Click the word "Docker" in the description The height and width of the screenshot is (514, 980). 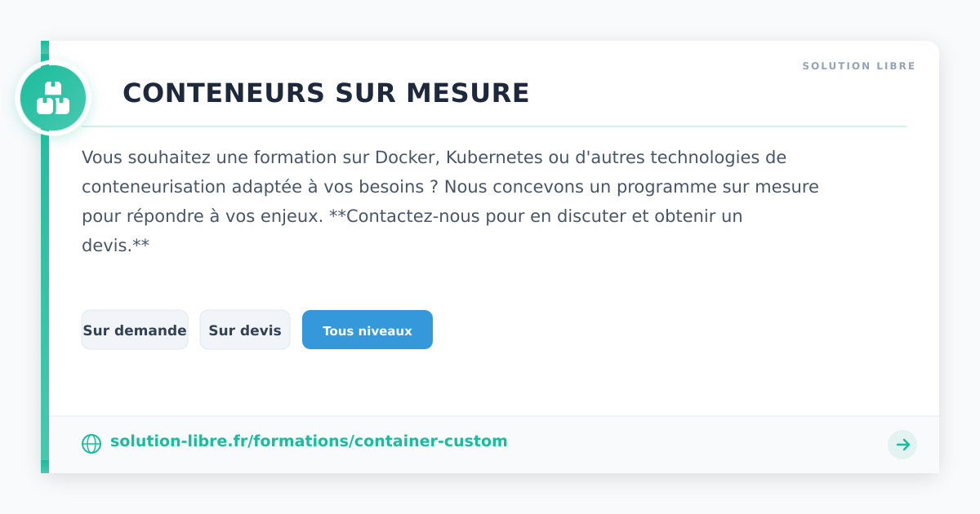(x=408, y=157)
